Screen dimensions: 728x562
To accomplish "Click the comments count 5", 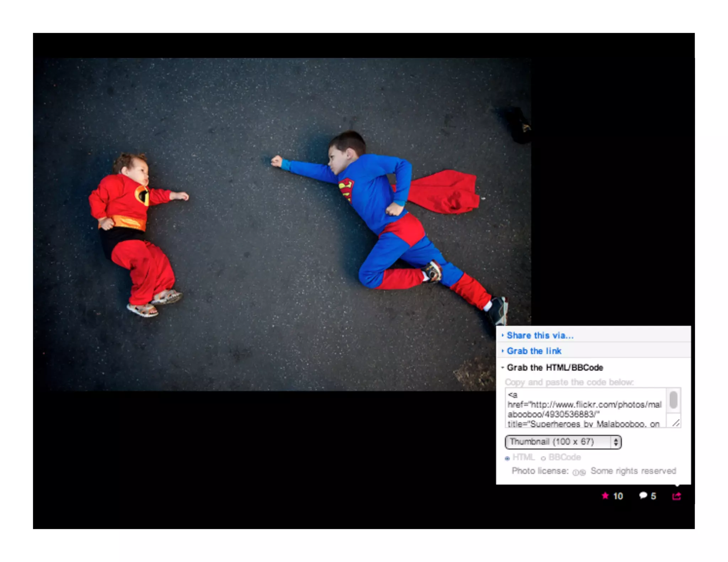I will pyautogui.click(x=653, y=496).
